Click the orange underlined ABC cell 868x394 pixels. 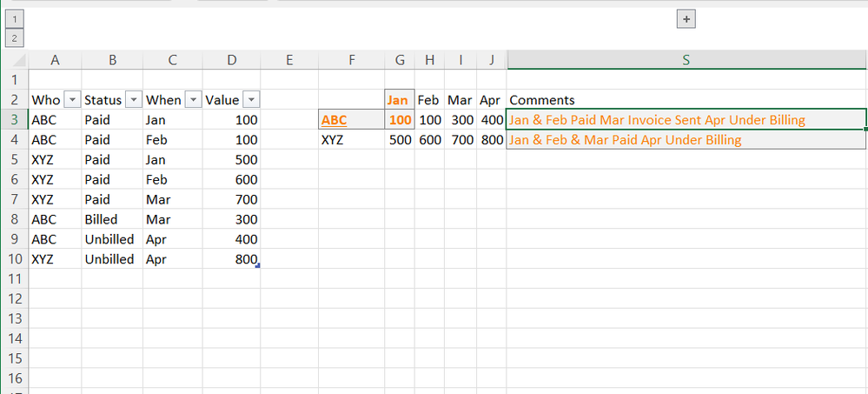tap(352, 120)
